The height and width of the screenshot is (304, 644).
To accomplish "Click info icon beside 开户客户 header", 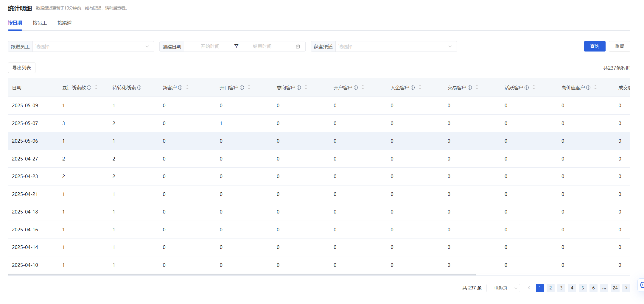I will 356,88.
